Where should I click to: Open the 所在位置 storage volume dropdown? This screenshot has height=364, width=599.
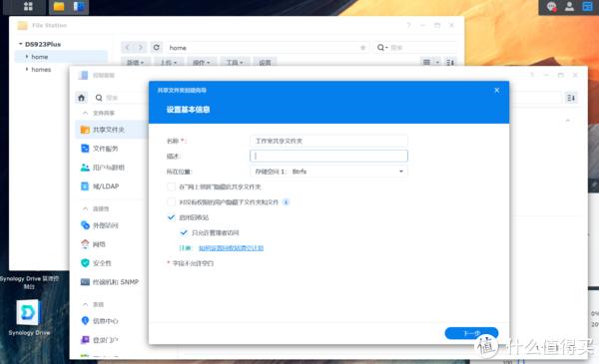point(328,172)
